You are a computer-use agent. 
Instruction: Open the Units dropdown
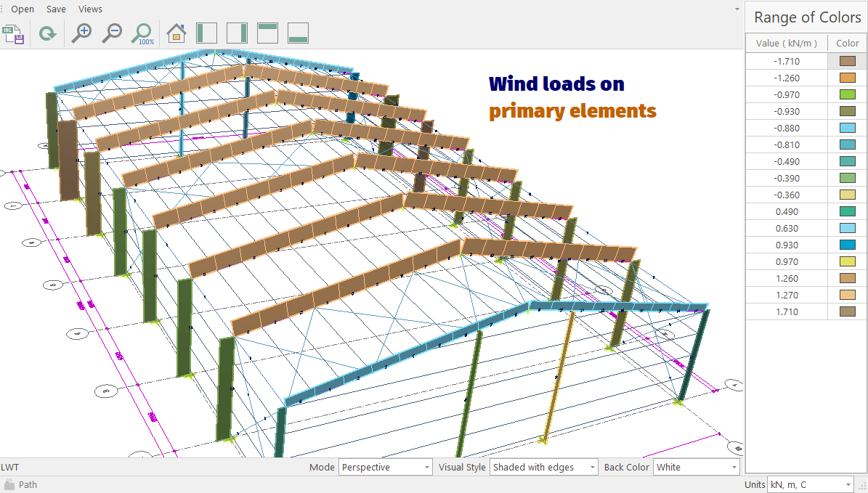click(811, 484)
